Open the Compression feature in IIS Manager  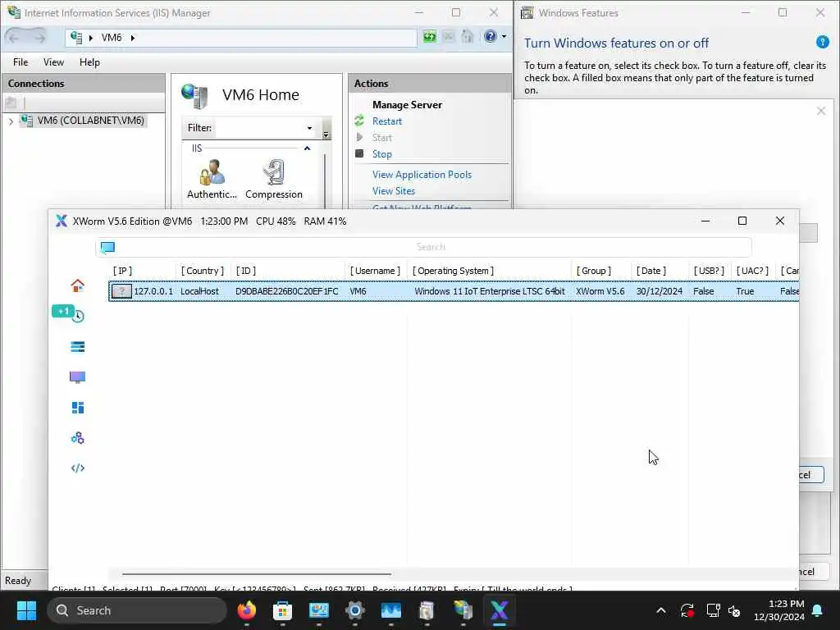[x=274, y=180]
